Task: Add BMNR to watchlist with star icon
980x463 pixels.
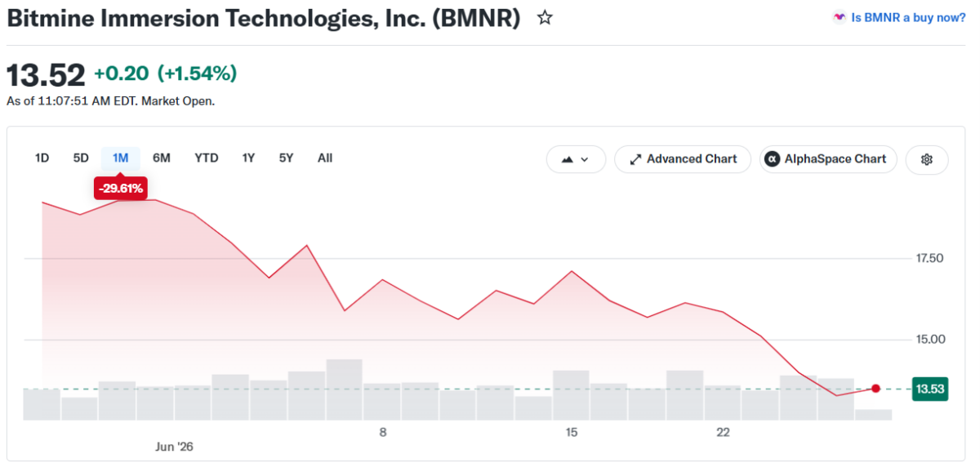Action: [545, 17]
